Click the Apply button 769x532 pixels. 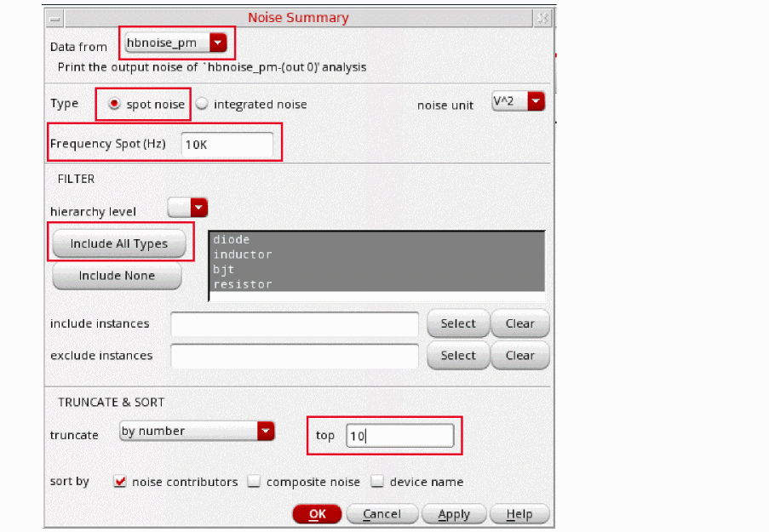coord(454,514)
